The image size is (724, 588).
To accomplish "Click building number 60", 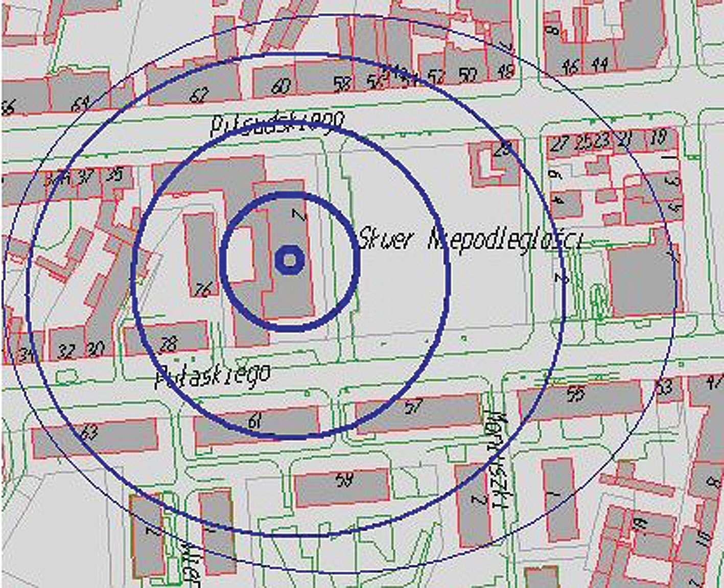I will pos(281,86).
